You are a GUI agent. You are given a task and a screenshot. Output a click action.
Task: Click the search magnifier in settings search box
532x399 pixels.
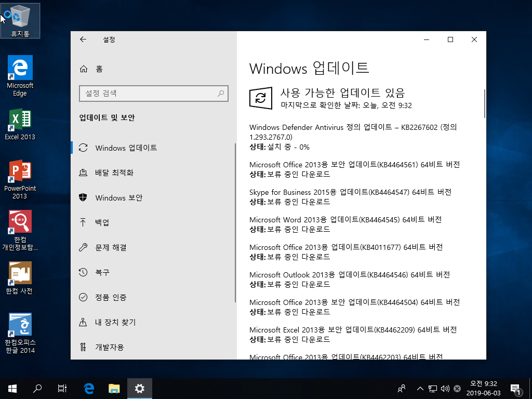(x=221, y=94)
